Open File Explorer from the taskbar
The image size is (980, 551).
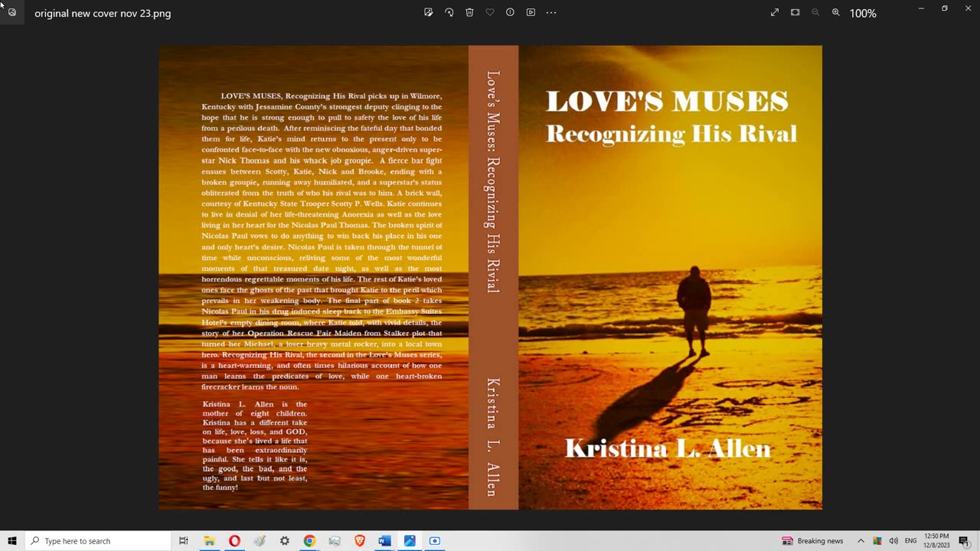pyautogui.click(x=209, y=541)
